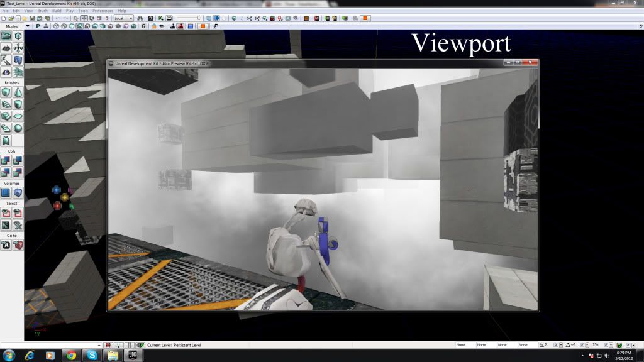Image resolution: width=644 pixels, height=362 pixels.
Task: Go to actor icon
Action: click(6, 245)
